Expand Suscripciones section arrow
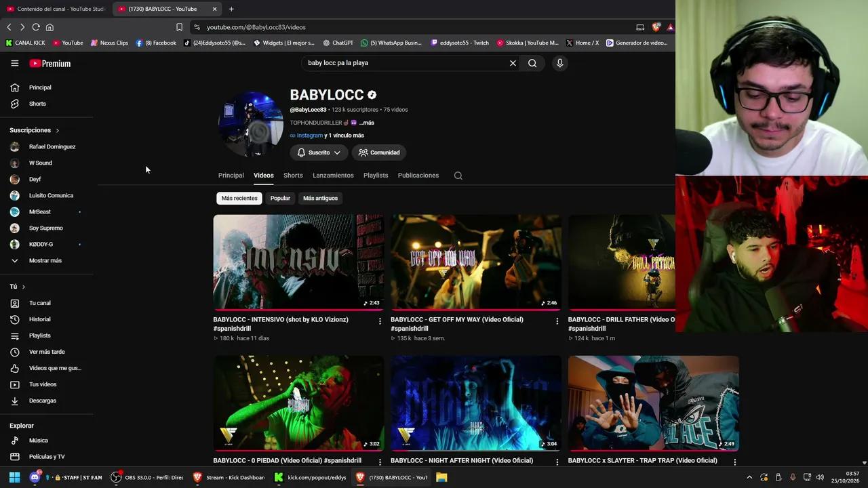 point(57,130)
